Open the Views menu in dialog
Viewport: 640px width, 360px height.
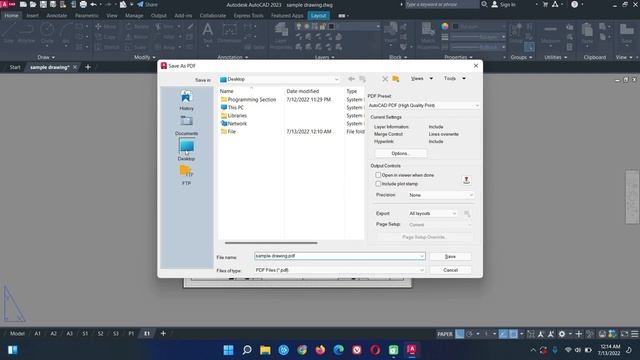tap(422, 78)
